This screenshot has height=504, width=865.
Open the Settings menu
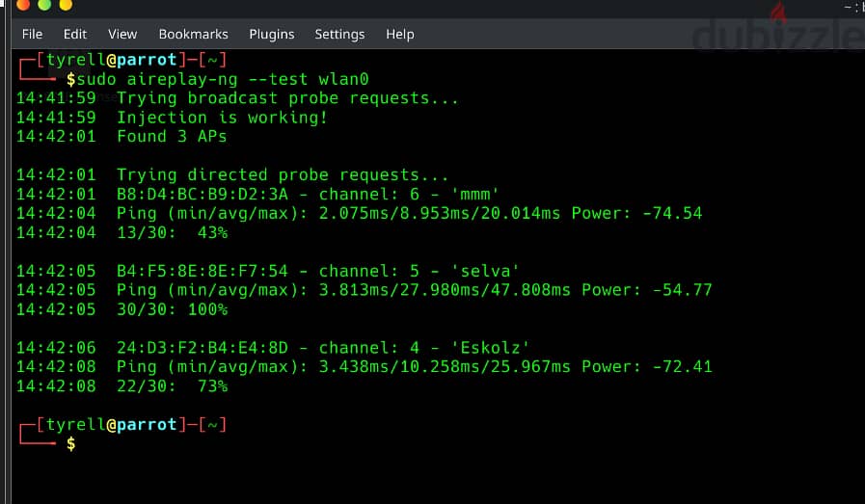click(339, 34)
